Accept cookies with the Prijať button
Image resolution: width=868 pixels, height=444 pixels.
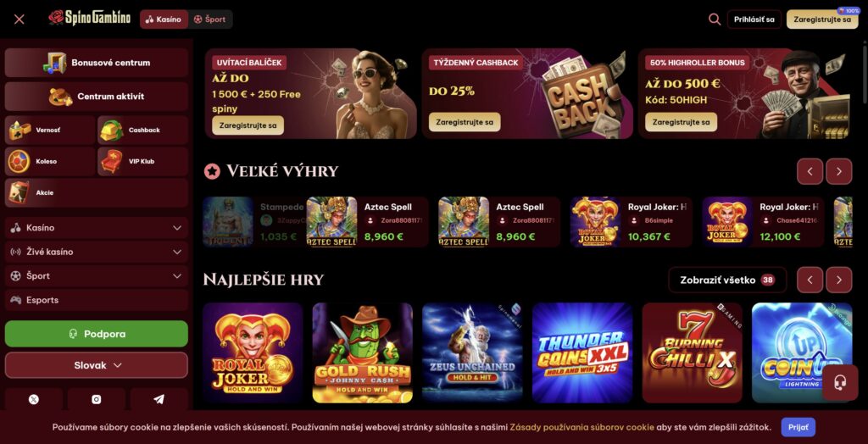click(x=798, y=427)
